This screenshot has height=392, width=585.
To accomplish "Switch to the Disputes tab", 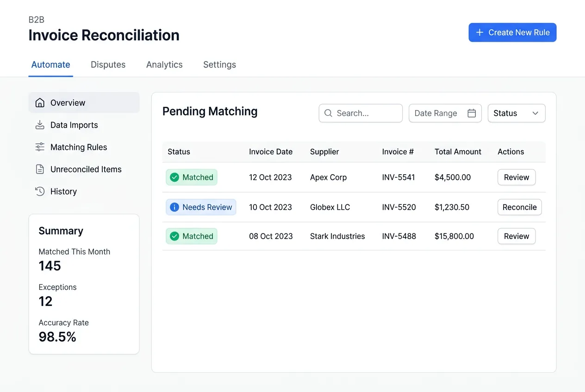I will (x=108, y=65).
